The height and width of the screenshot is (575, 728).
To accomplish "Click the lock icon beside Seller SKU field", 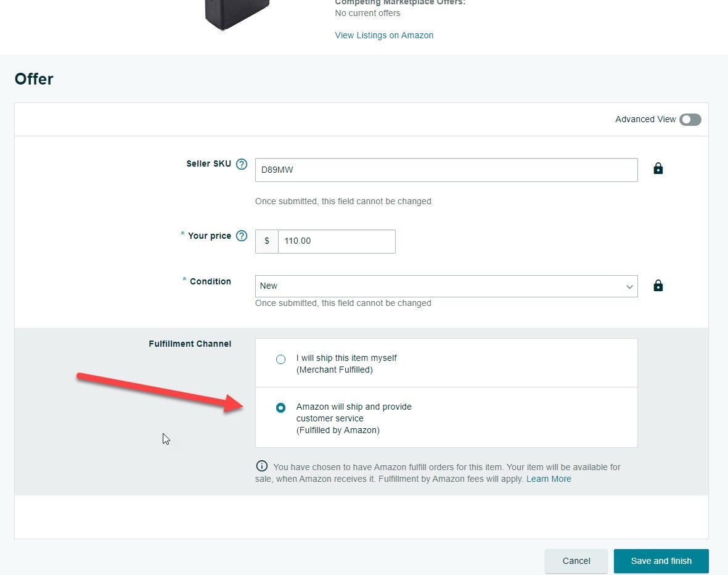I will click(658, 168).
